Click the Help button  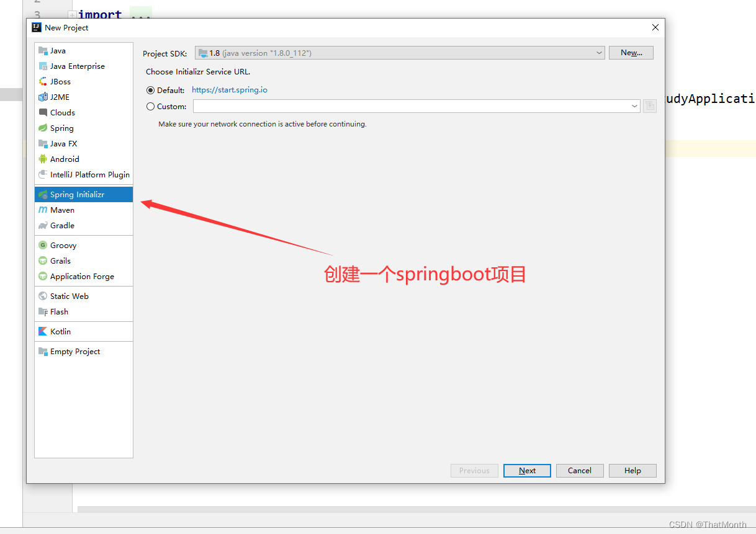[x=632, y=471]
